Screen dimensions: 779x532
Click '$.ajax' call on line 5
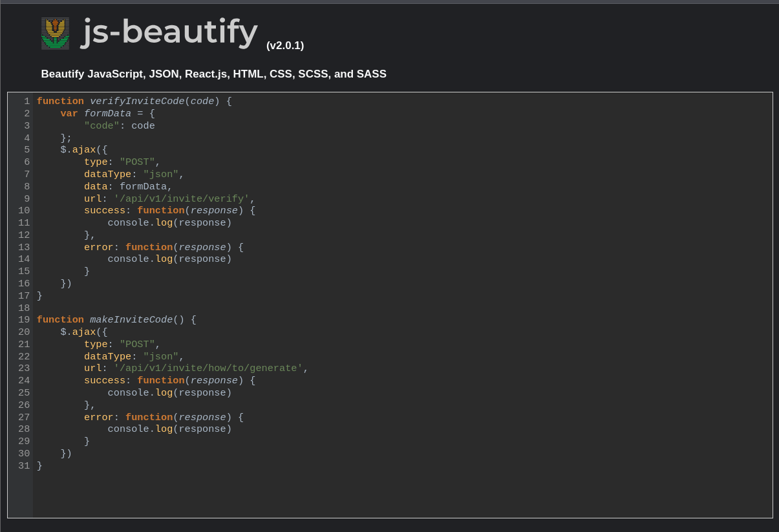pos(78,150)
